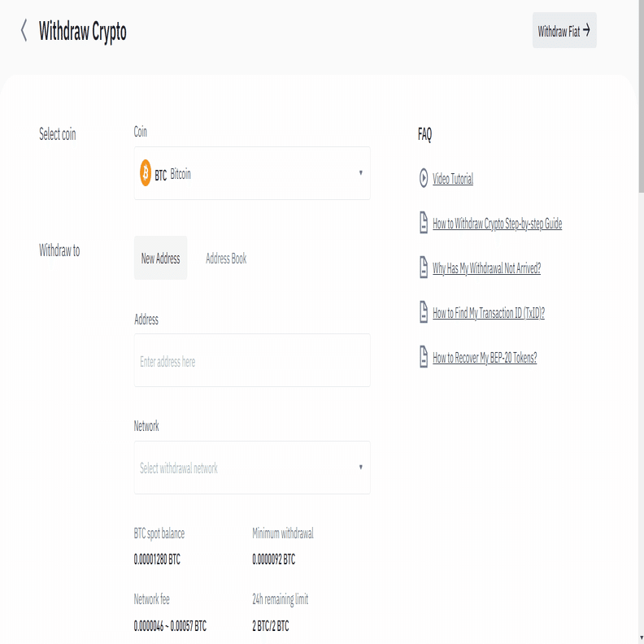This screenshot has width=644, height=644.
Task: Click the Withdraw Fiat button
Action: tap(563, 31)
